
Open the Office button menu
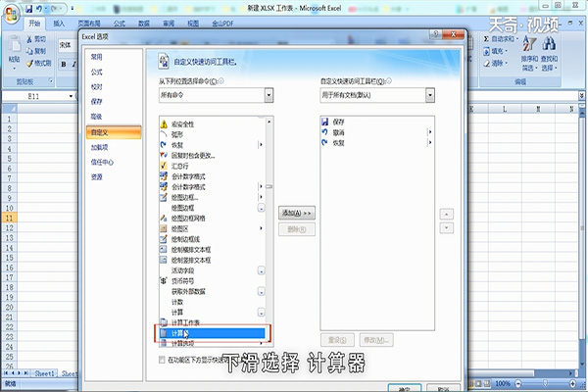[x=11, y=14]
